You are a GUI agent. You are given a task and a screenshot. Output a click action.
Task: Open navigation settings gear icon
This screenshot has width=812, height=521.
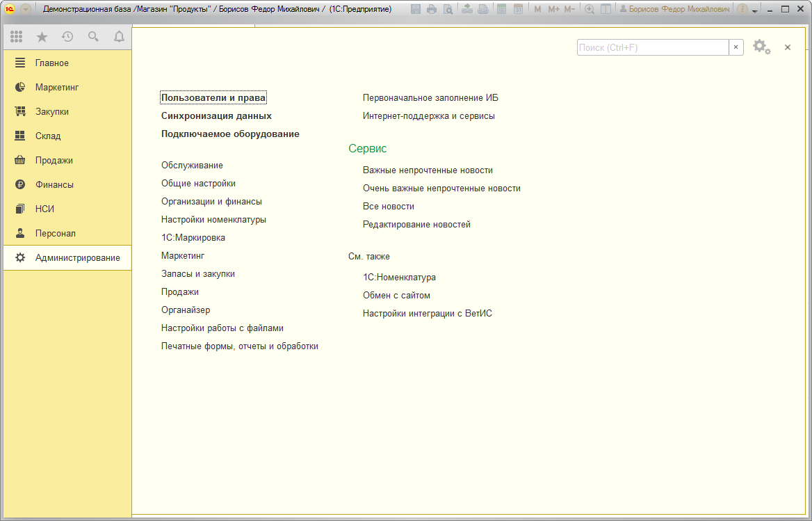click(x=761, y=47)
